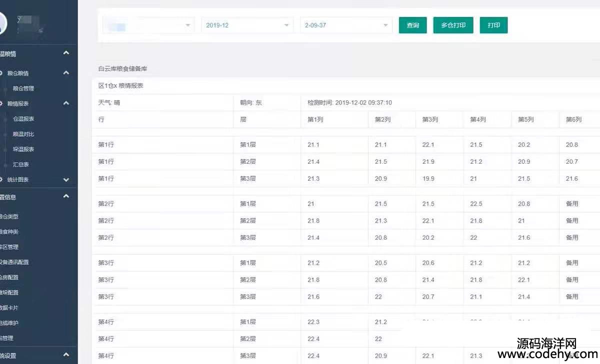Click value 20.8 in 第1行 第1层 第6列
This screenshot has width=600, height=364.
[x=572, y=145]
